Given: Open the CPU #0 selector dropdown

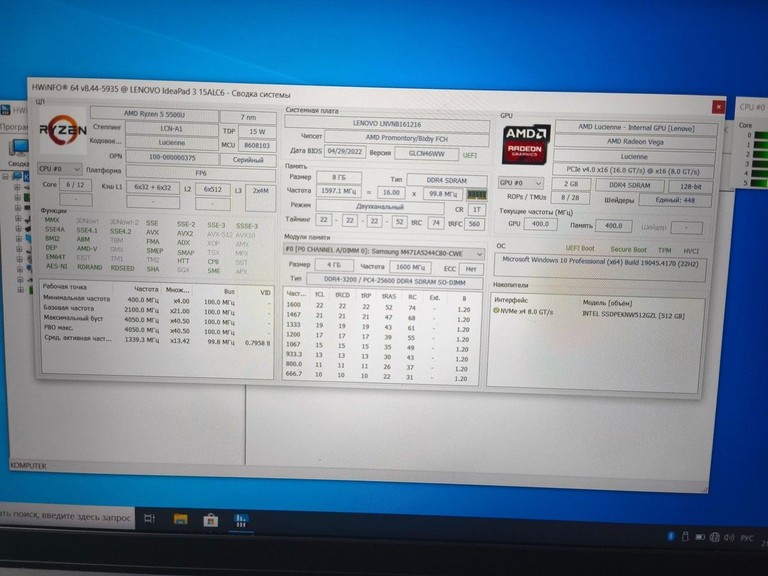Looking at the screenshot, I should click(60, 168).
